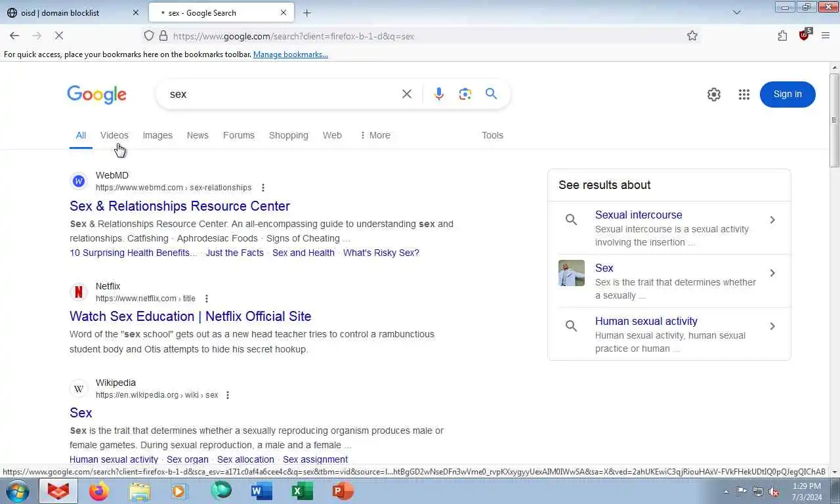Open Sex organ Wikipedia sitelink
The height and width of the screenshot is (504, 840).
click(x=188, y=459)
